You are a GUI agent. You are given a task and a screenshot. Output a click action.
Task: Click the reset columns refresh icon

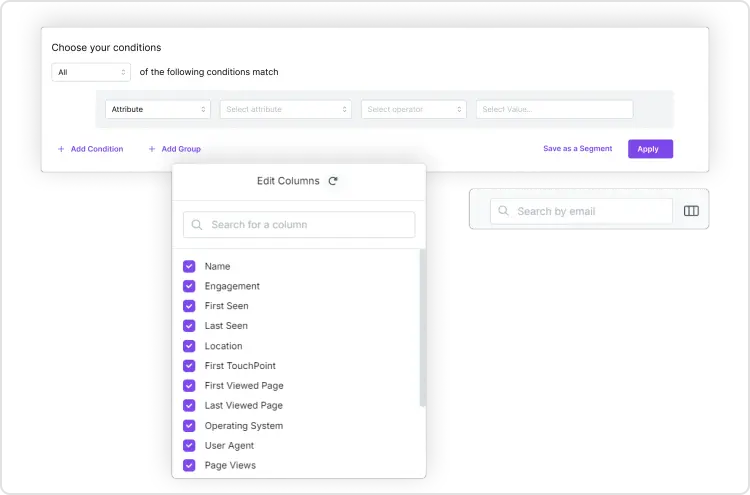pyautogui.click(x=333, y=181)
